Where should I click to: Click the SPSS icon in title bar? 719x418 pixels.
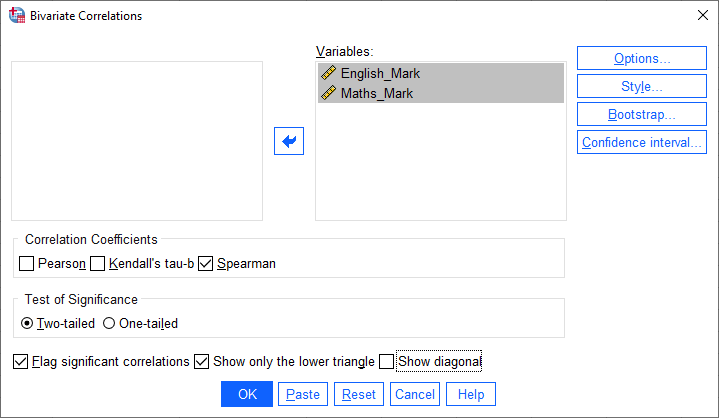[x=14, y=15]
